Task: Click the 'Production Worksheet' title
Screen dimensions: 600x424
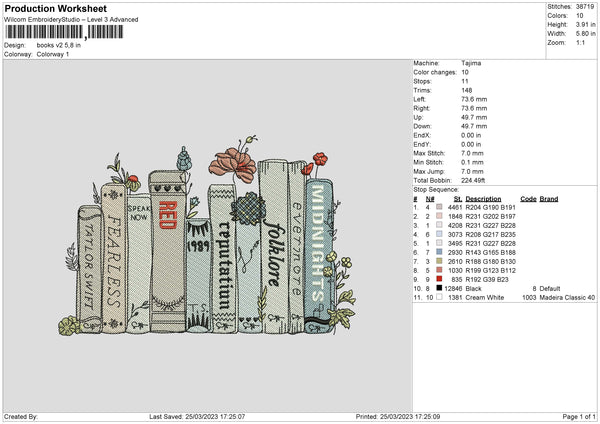Action: 56,8
